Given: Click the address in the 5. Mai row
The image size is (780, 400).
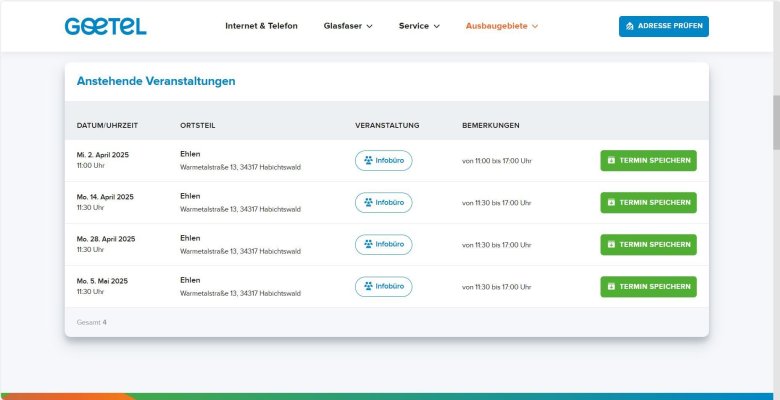Looking at the screenshot, I should tap(240, 294).
